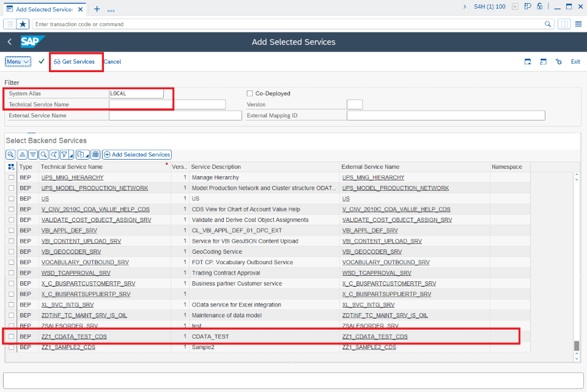This screenshot has height=392, width=587.
Task: Click the Find Next icon
Action: click(x=54, y=154)
